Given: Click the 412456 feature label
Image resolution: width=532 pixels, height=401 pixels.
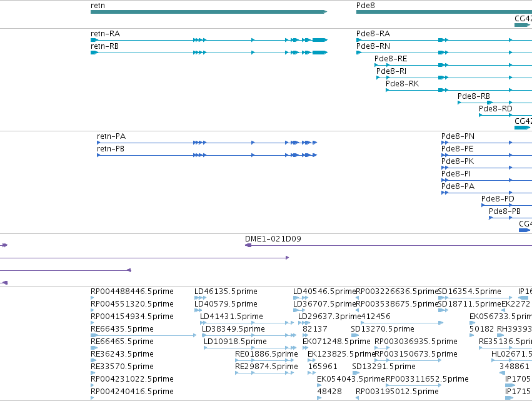Looking at the screenshot, I should (x=375, y=317).
